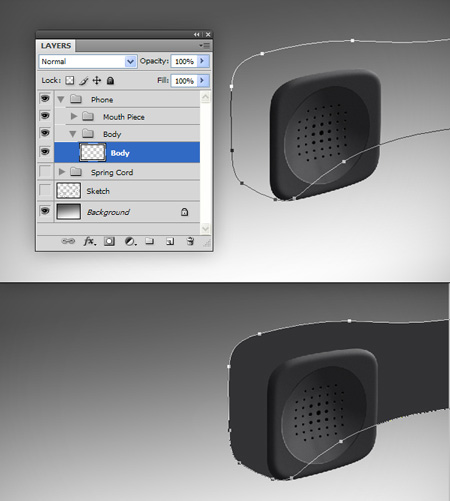Image resolution: width=450 pixels, height=501 pixels.
Task: Select the Phone group name
Action: [102, 100]
